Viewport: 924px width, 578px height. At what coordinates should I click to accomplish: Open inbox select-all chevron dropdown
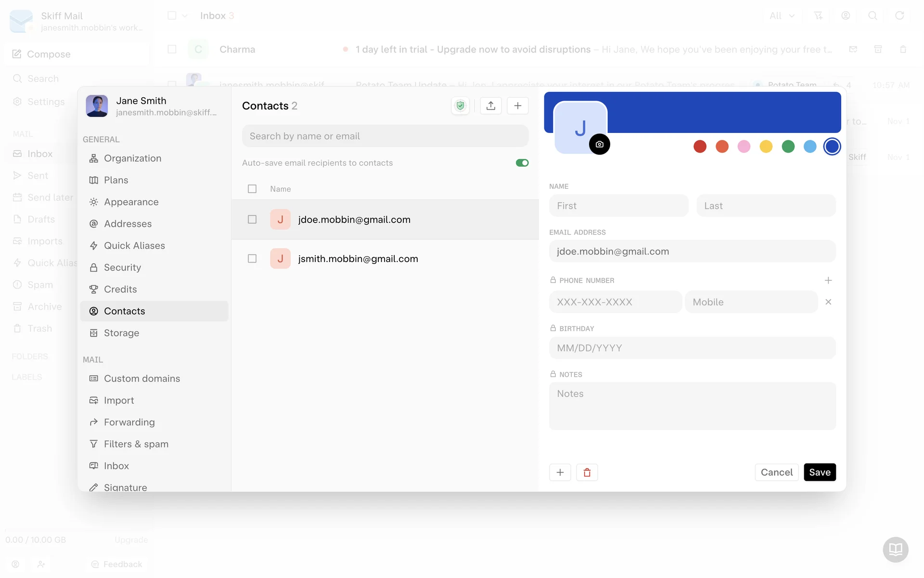click(x=185, y=16)
